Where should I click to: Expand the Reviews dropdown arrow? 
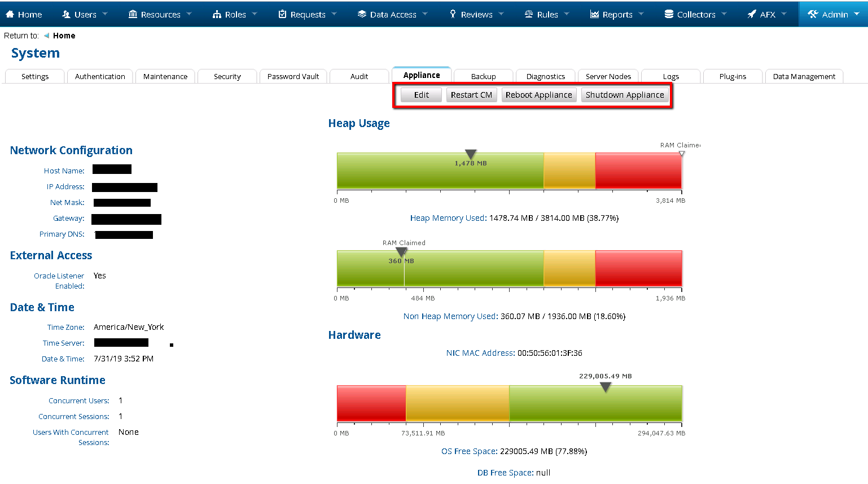tap(501, 14)
